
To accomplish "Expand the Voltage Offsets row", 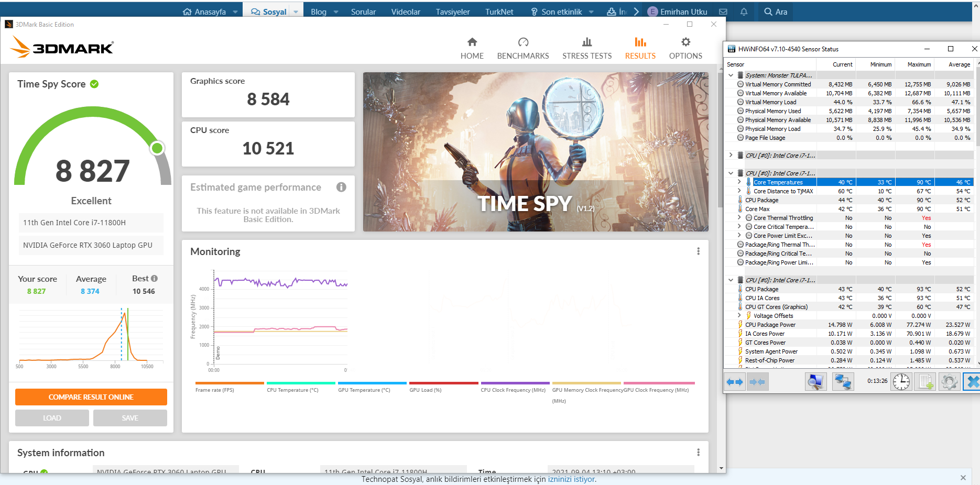I will (x=739, y=316).
